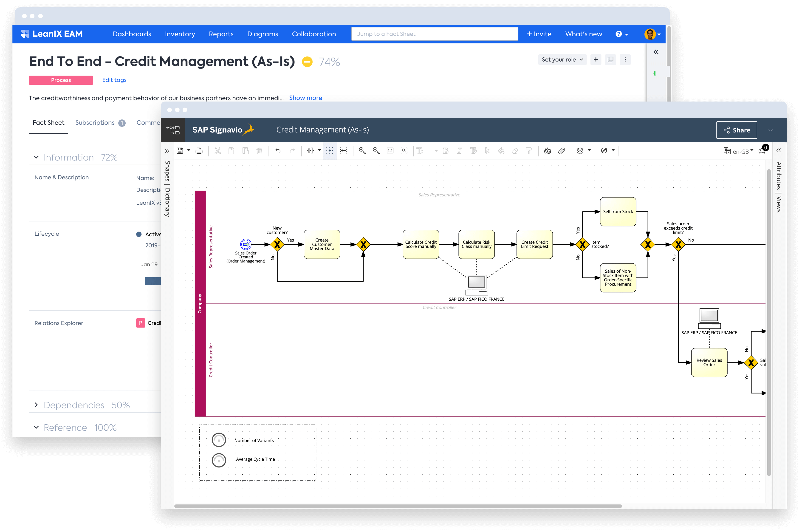Click the scissors cut icon

click(x=217, y=151)
